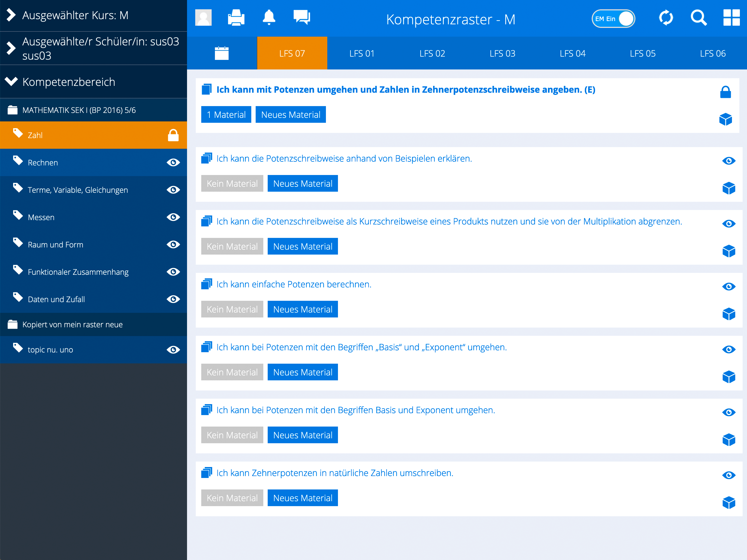Toggle eye for 'Potenzschreibweise anhand von Beispielen'
The image size is (747, 560).
click(729, 161)
